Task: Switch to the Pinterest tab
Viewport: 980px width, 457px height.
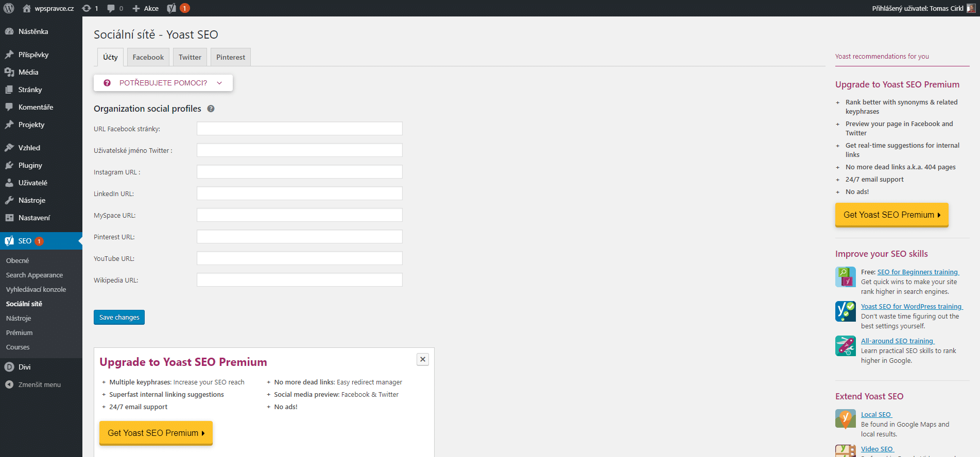Action: 231,57
